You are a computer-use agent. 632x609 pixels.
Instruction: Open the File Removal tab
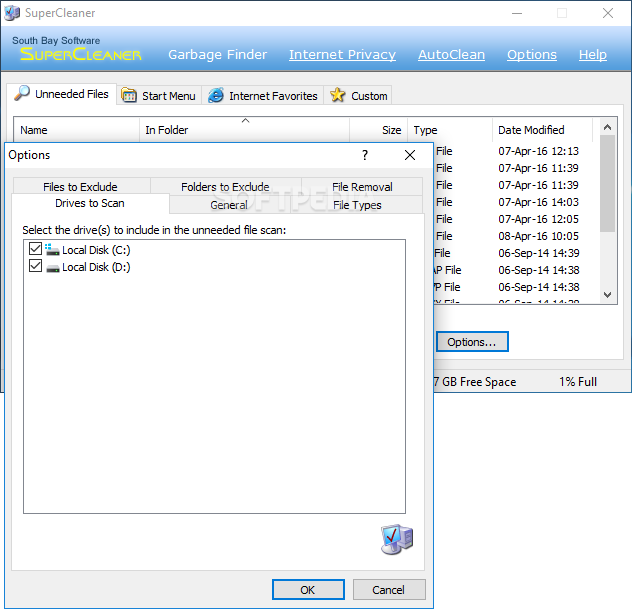pos(362,187)
